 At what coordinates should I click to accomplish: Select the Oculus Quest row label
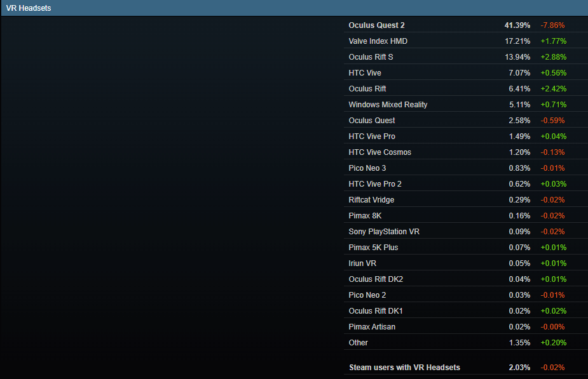[x=372, y=121]
